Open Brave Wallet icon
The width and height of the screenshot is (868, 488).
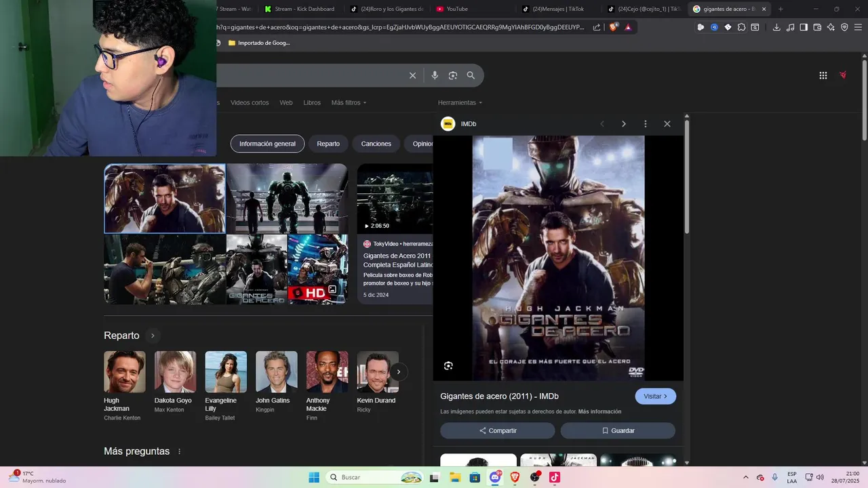(817, 27)
